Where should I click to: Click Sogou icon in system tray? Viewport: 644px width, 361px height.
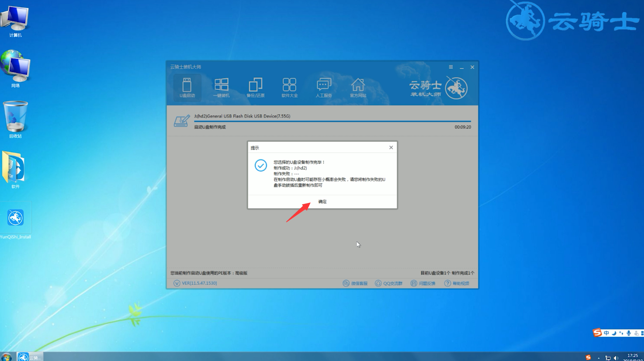[588, 358]
